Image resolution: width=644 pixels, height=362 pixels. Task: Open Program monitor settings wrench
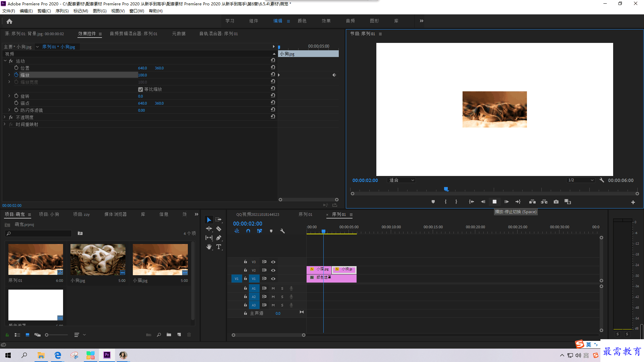602,180
